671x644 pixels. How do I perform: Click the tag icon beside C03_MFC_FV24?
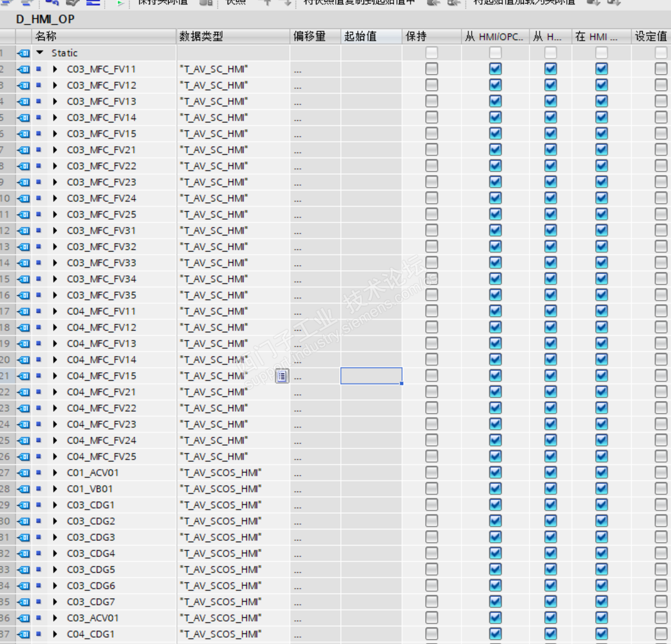tap(24, 199)
